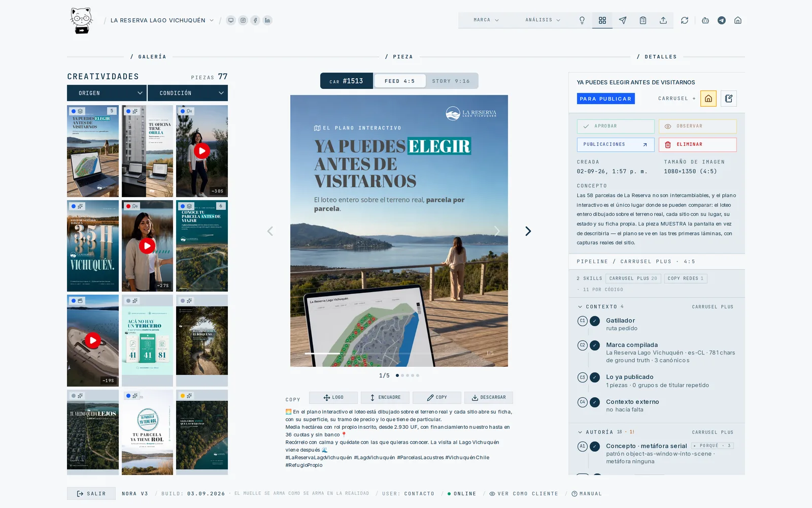Play the 19-second aerial boat video
Screen dimensions: 812x508
point(93,340)
